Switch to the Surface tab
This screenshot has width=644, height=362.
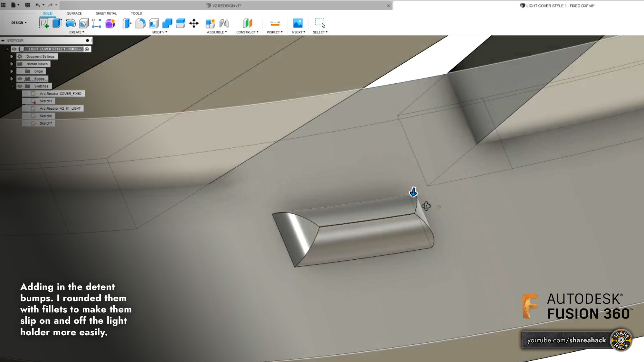[74, 13]
